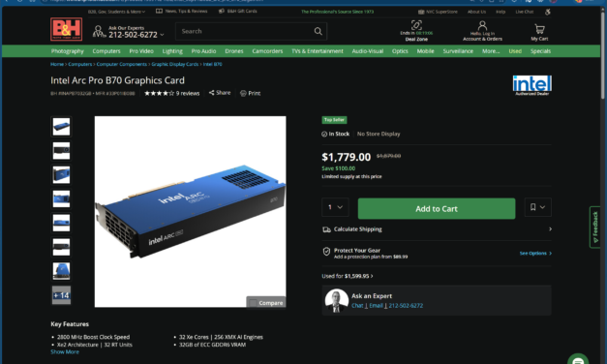The width and height of the screenshot is (607, 364).
Task: Open Specials menu item
Action: coord(540,51)
